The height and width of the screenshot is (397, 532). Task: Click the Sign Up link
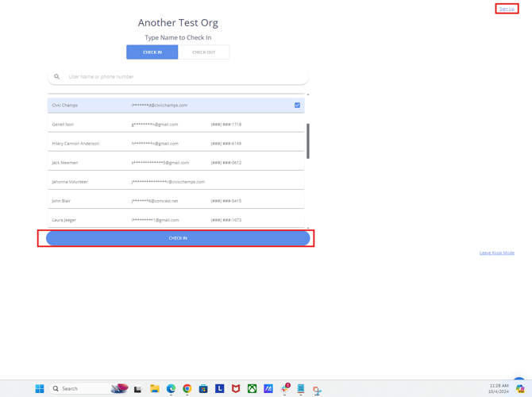[x=507, y=9]
